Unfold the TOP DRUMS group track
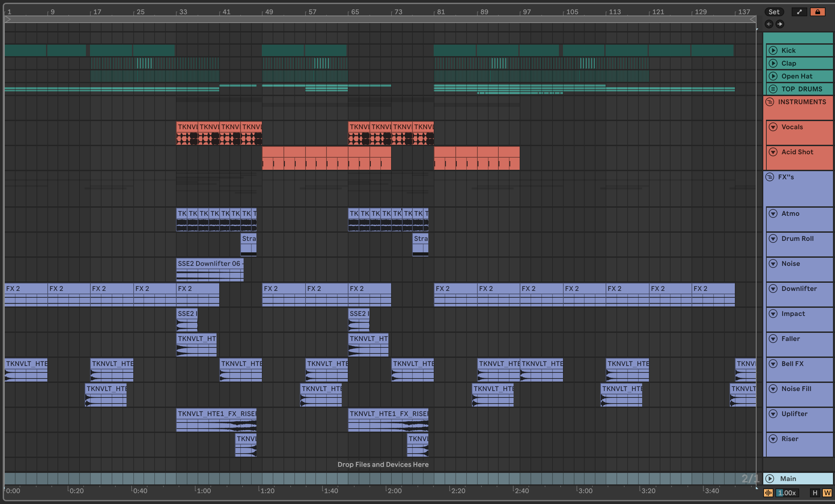Viewport: 835px width, 504px height. point(773,89)
